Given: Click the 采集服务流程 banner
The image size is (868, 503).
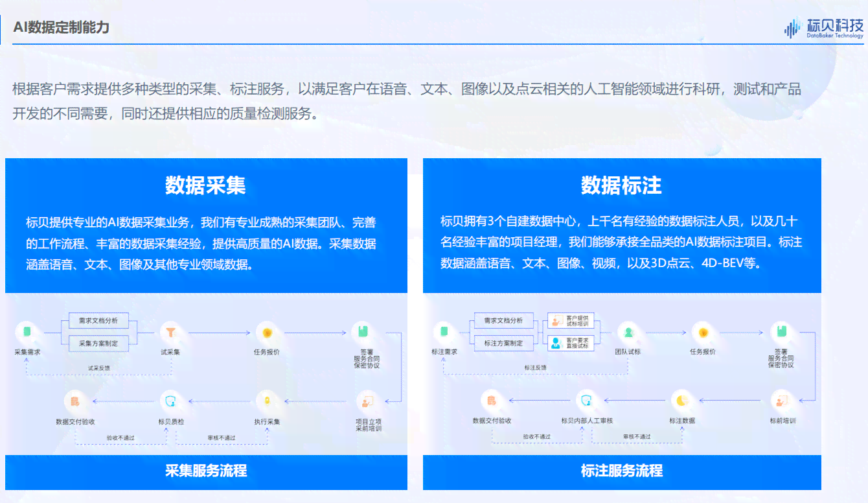Looking at the screenshot, I should [206, 471].
